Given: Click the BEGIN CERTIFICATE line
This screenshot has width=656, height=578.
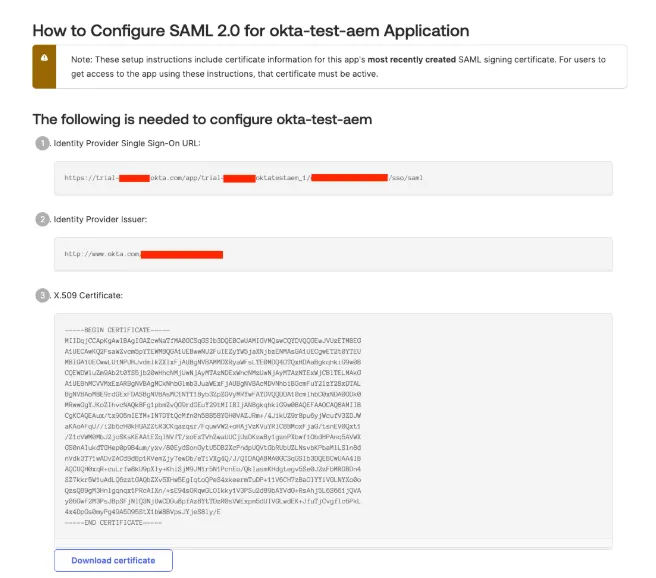Looking at the screenshot, I should click(117, 330).
